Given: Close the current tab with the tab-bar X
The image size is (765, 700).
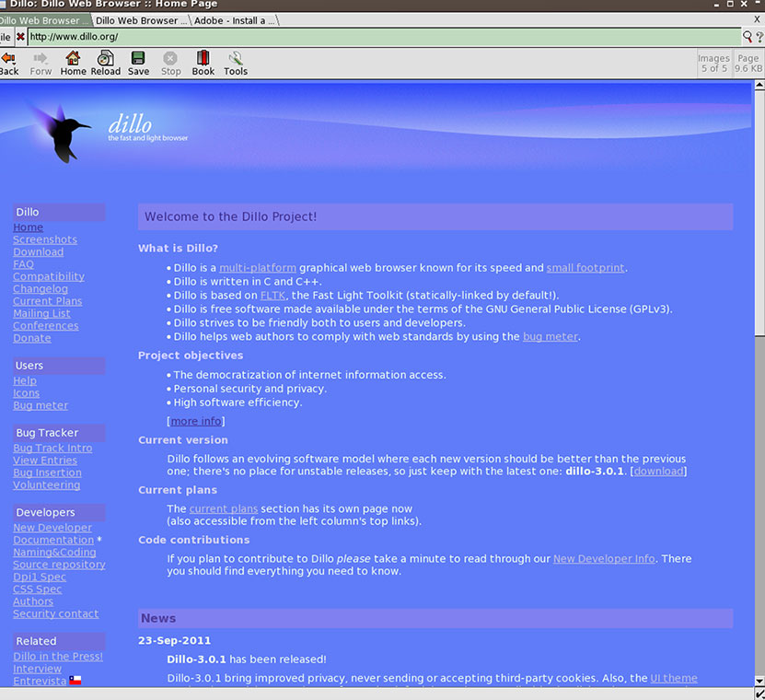Looking at the screenshot, I should coord(757,19).
